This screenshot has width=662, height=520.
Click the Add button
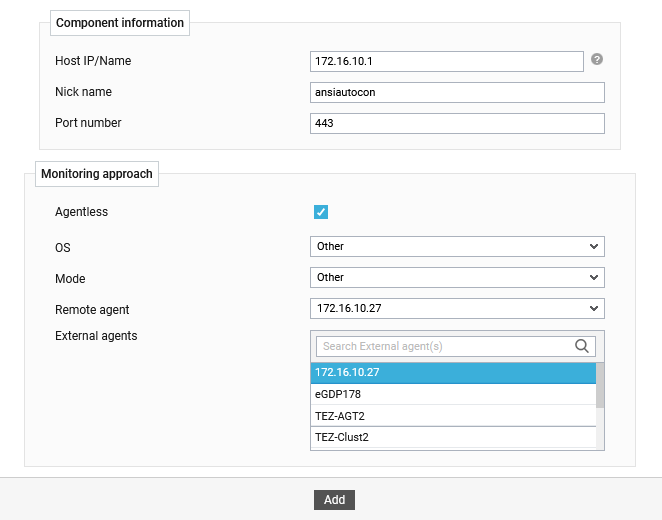[x=334, y=500]
